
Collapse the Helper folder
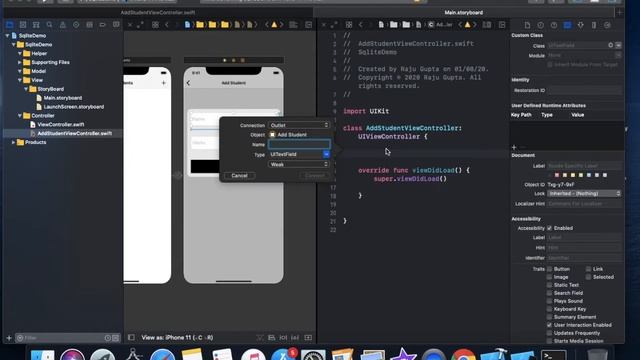(x=20, y=53)
